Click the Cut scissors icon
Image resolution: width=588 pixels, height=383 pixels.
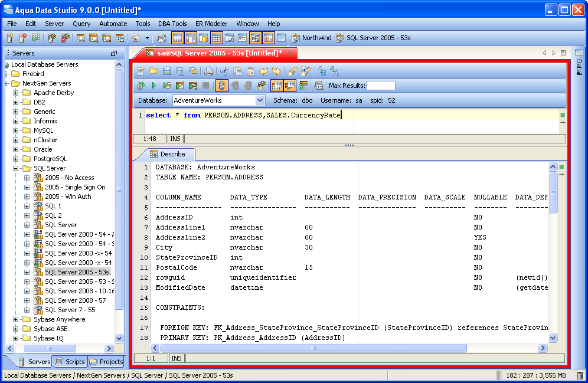click(x=224, y=71)
